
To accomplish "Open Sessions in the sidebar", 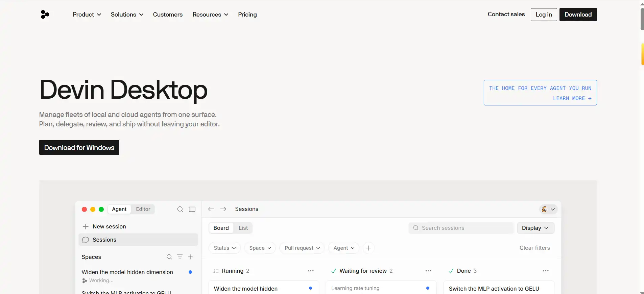I will pyautogui.click(x=138, y=240).
